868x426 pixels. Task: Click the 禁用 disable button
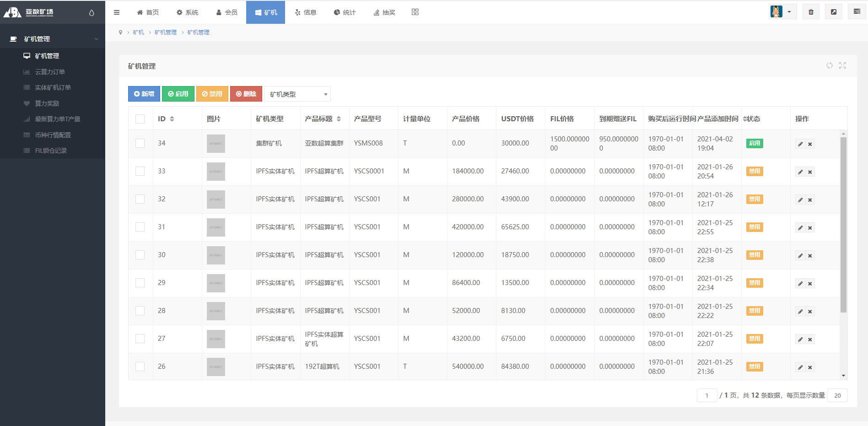point(212,94)
